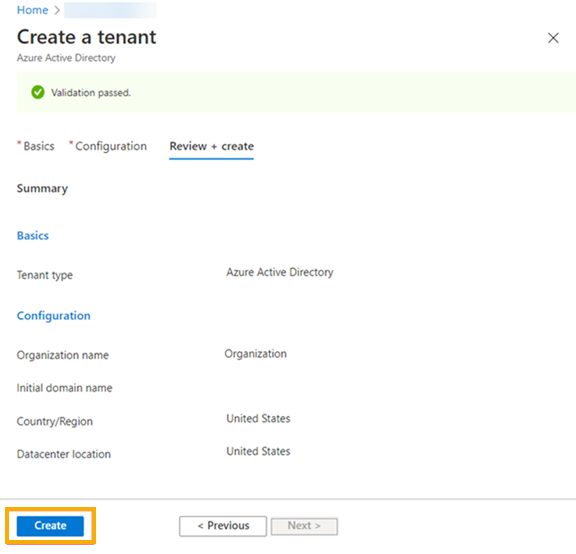Click the green validation passed checkmark icon
The image size is (576, 554).
coord(38,92)
